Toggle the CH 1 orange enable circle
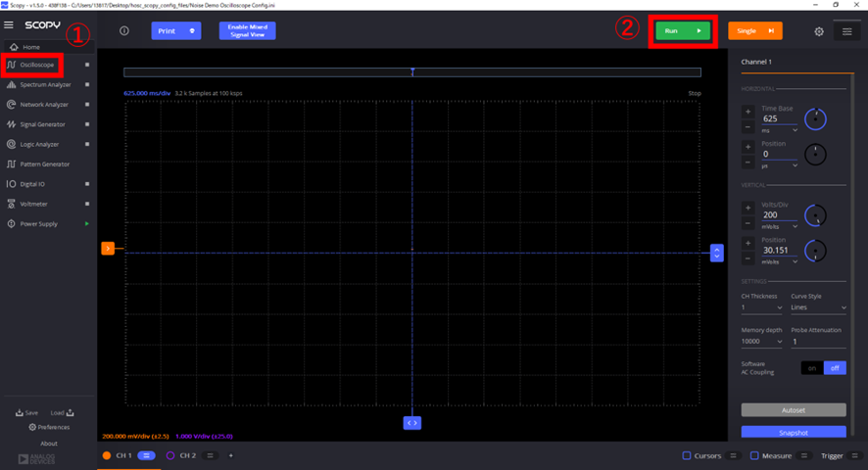The width and height of the screenshot is (868, 470). [x=107, y=455]
